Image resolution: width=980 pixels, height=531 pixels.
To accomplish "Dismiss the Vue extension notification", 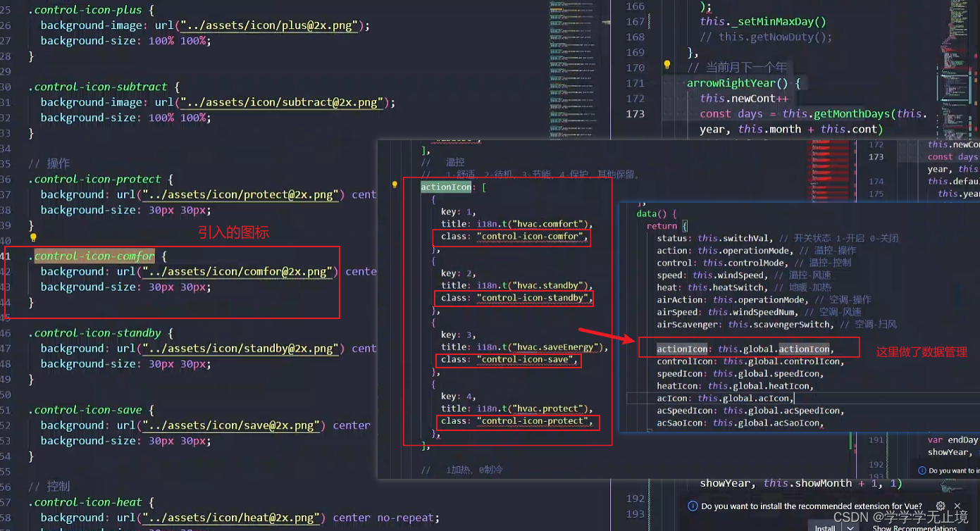I will click(x=957, y=506).
